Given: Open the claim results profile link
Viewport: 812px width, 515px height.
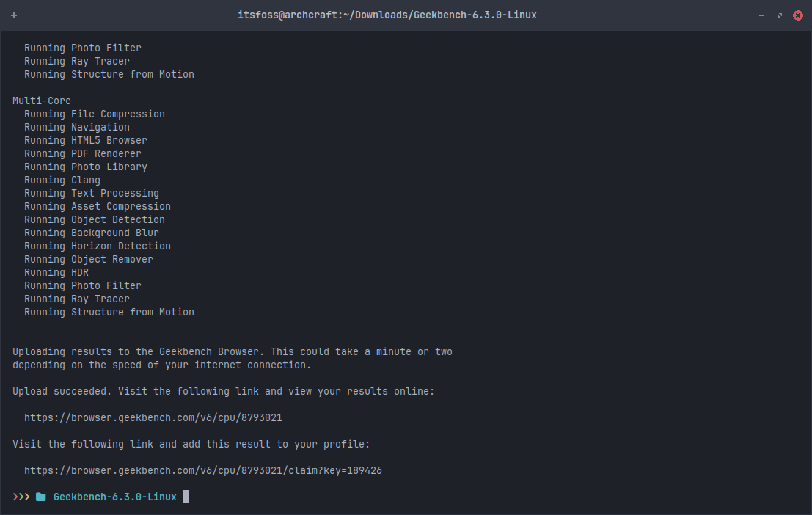Looking at the screenshot, I should (203, 470).
